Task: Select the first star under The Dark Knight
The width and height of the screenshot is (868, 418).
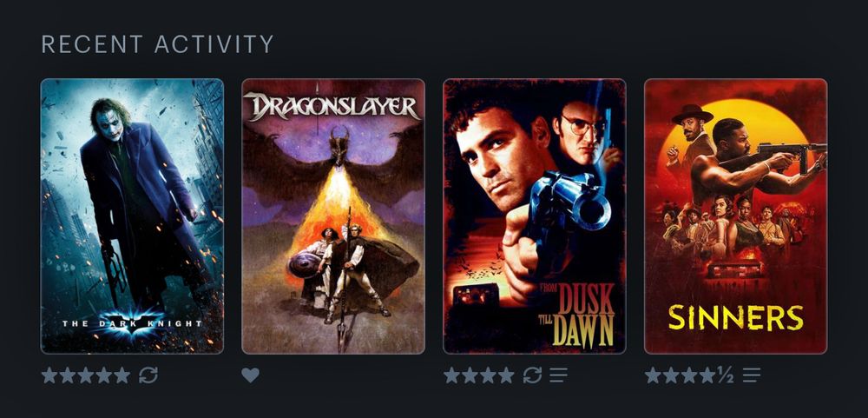Action: click(49, 375)
